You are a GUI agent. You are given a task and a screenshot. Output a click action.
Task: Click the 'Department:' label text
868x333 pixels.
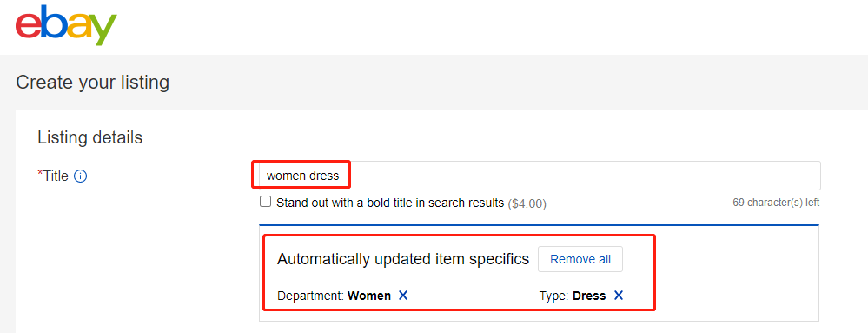(310, 296)
